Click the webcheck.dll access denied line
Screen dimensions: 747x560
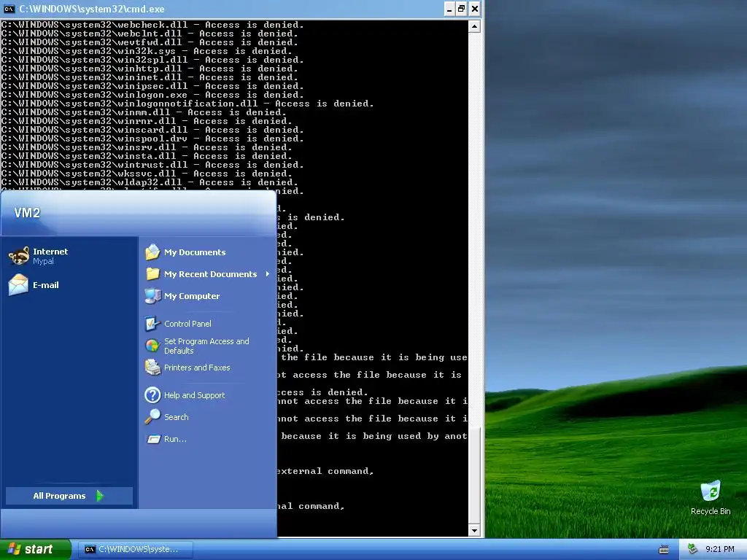tap(152, 25)
